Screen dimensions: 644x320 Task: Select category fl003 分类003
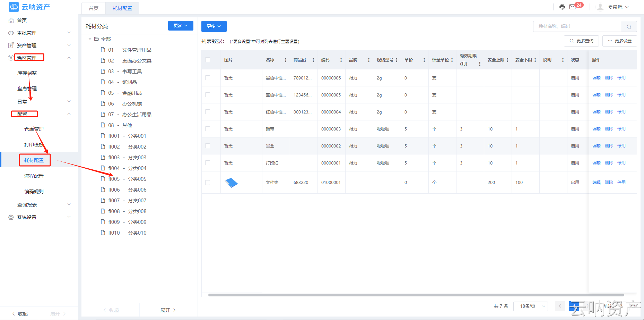pyautogui.click(x=127, y=158)
